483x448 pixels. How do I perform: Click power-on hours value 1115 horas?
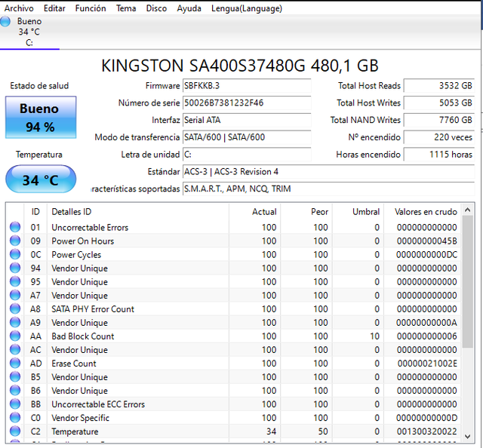coord(439,155)
